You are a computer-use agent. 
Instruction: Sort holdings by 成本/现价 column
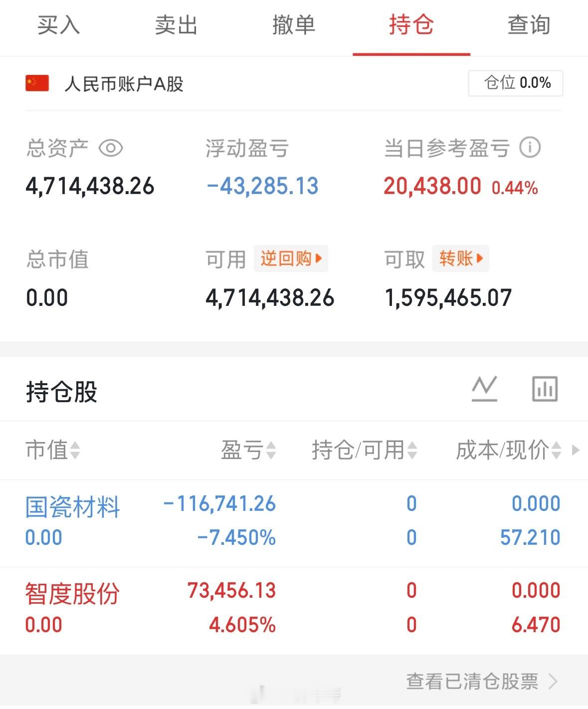tap(508, 450)
